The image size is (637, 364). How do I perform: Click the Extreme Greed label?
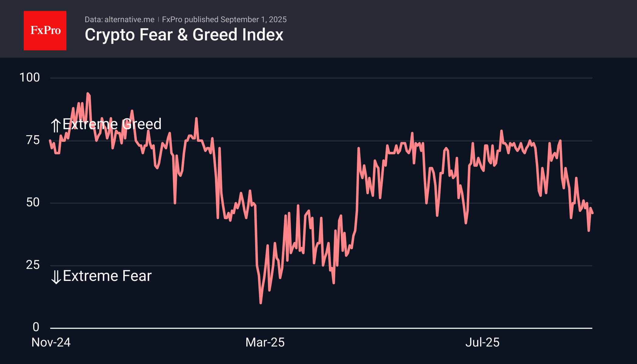click(x=112, y=124)
